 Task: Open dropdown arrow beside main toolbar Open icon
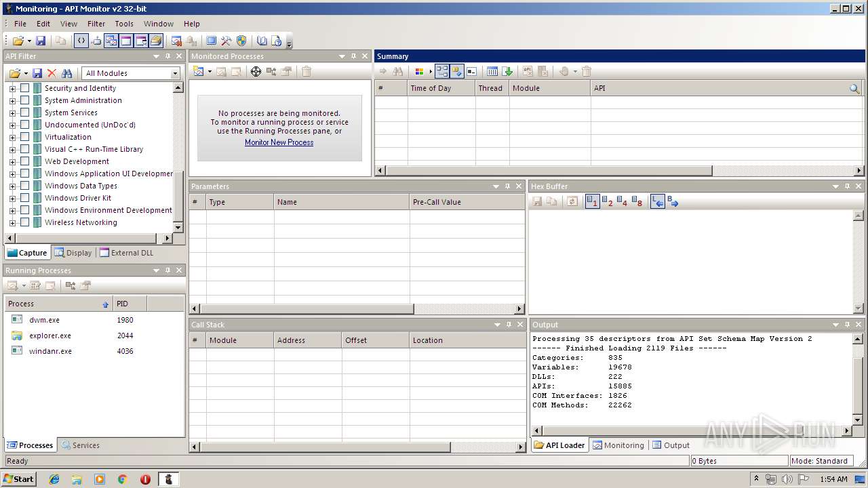point(28,41)
